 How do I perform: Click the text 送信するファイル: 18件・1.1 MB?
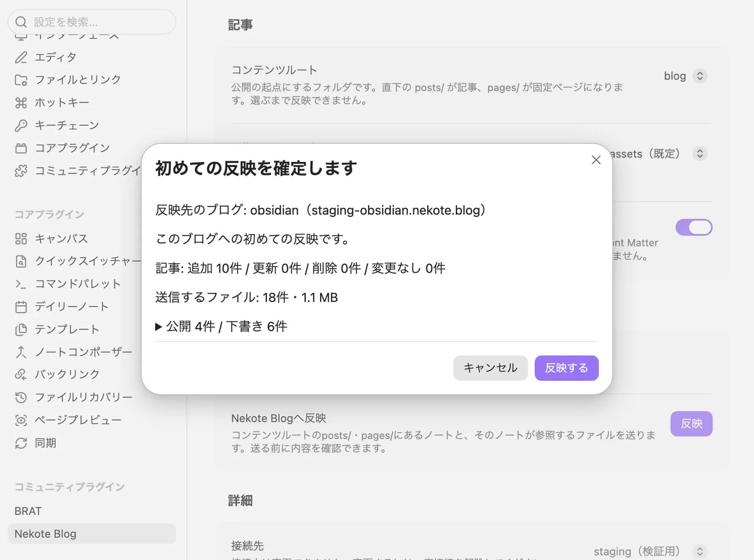pyautogui.click(x=247, y=297)
